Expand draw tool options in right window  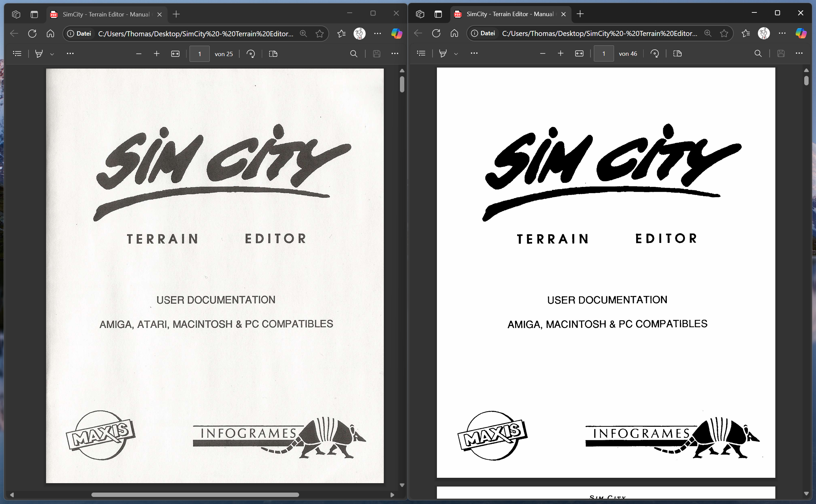(456, 54)
